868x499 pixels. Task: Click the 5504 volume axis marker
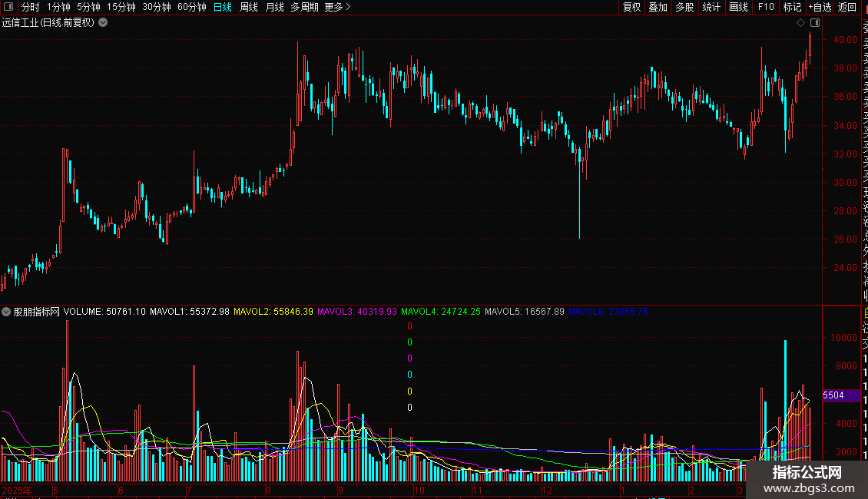pos(841,395)
